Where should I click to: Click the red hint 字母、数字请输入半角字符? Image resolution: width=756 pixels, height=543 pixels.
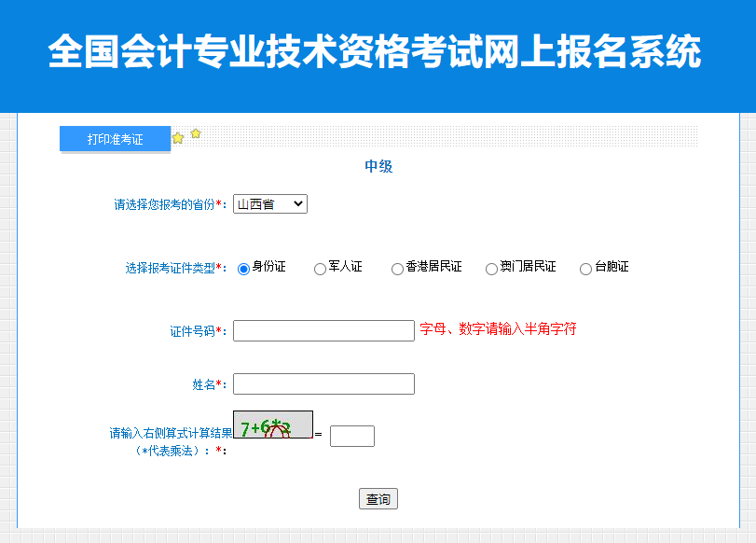pyautogui.click(x=498, y=329)
